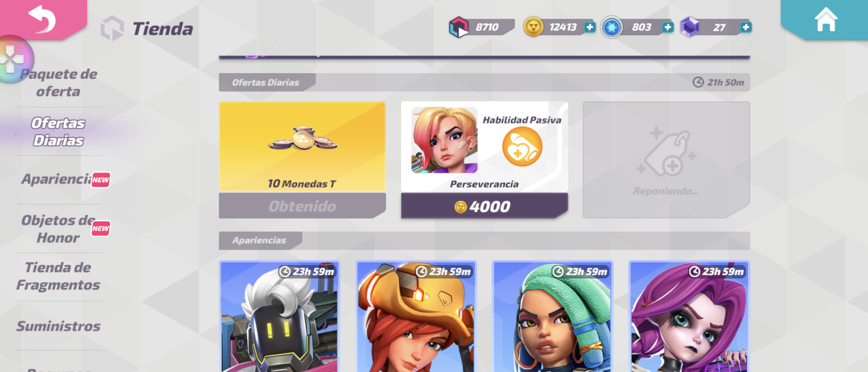Select the Suministros tab
Viewport: 868px width, 372px height.
point(58,326)
